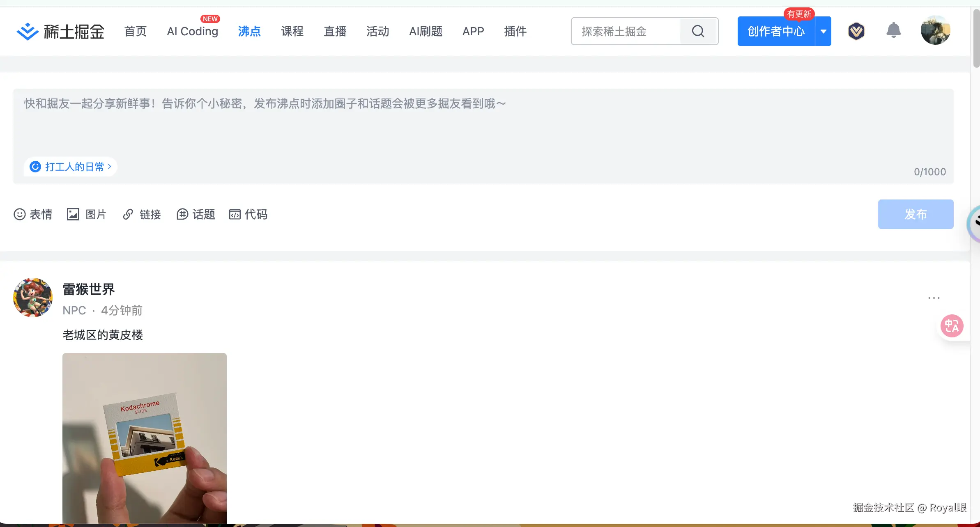The image size is (980, 527).
Task: Click the membership badge icon
Action: (x=856, y=31)
